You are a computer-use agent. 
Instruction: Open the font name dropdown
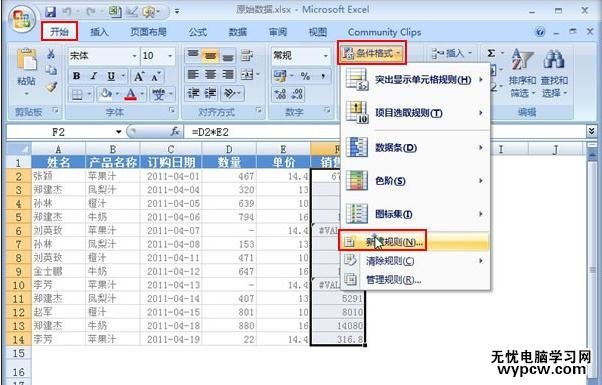pyautogui.click(x=134, y=56)
